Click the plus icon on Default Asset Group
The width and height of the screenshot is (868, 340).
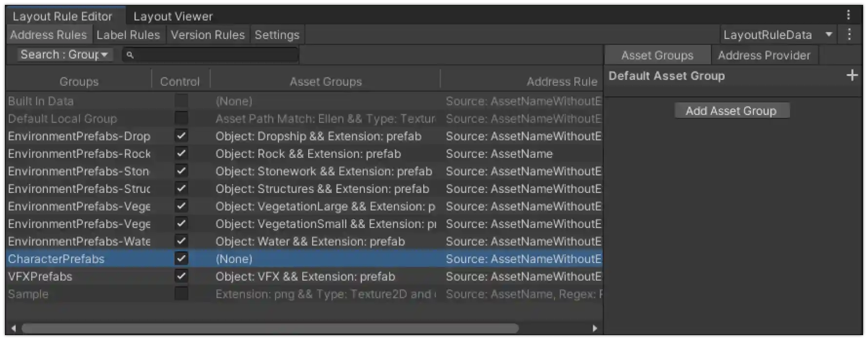852,75
